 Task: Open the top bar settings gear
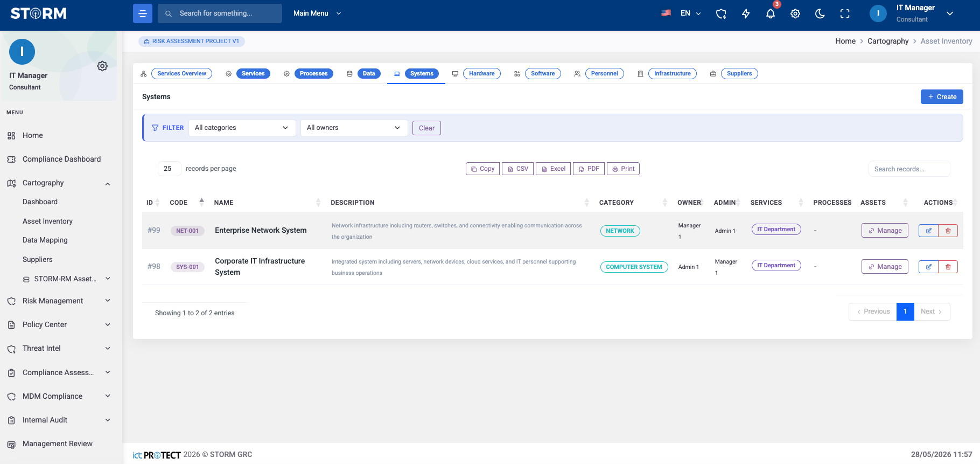coord(795,13)
